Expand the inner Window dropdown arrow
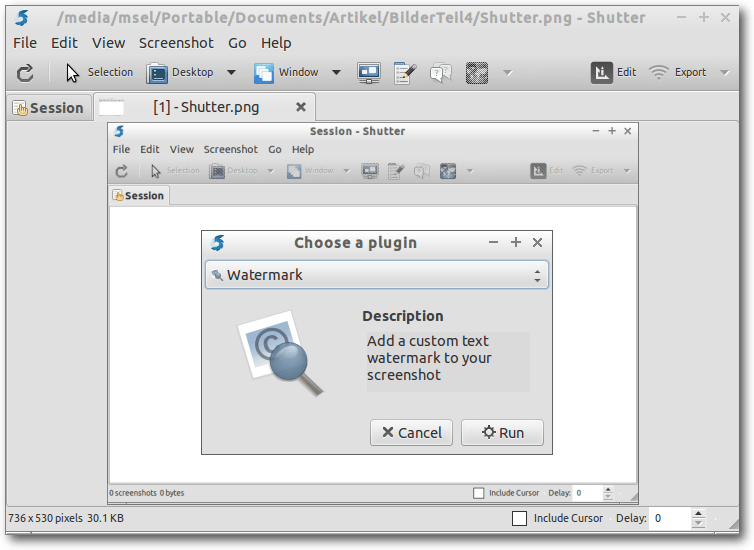Image resolution: width=754 pixels, height=550 pixels. (x=346, y=171)
